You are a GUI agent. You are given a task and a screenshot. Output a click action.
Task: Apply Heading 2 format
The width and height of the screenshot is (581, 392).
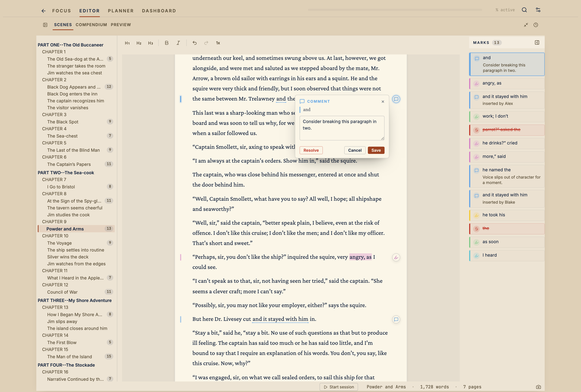(139, 43)
